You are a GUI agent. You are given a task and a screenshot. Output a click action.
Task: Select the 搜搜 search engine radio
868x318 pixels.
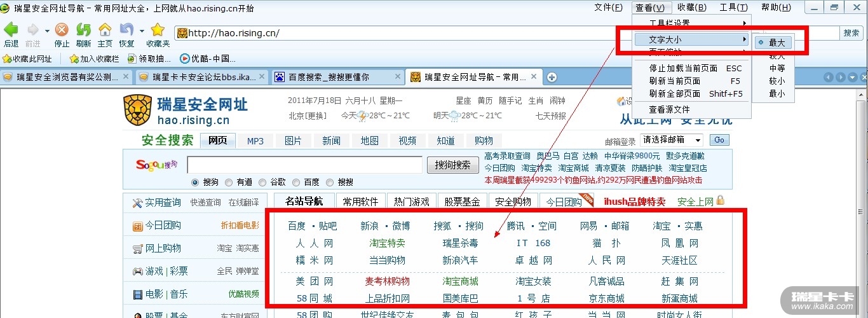tap(330, 182)
